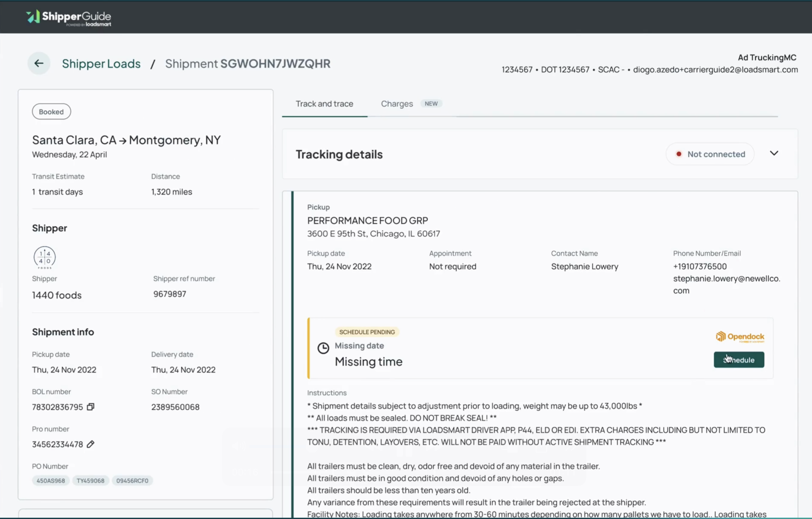Click the 1440 foods shipper logo
Image resolution: width=812 pixels, height=519 pixels.
click(44, 257)
